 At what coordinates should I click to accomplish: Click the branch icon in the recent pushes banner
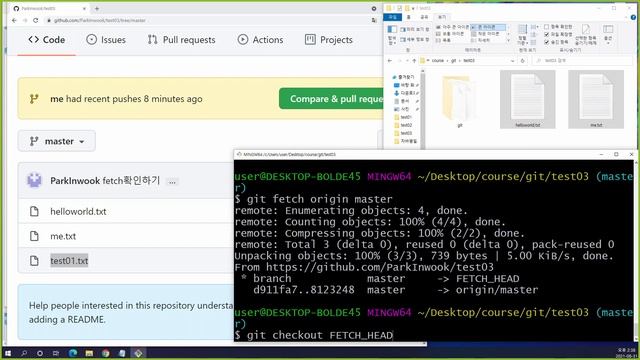34,99
